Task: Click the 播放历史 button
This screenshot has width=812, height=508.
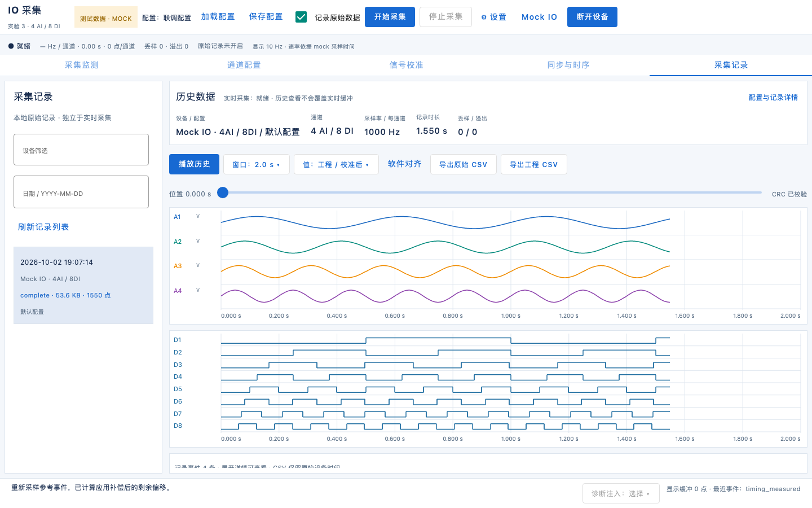Action: [194, 164]
